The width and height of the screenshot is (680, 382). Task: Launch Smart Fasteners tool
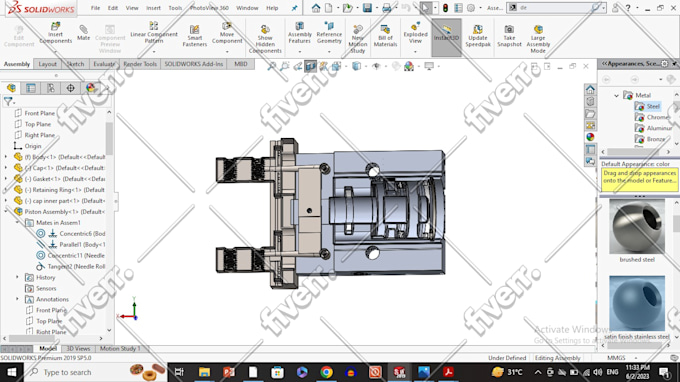tap(194, 36)
